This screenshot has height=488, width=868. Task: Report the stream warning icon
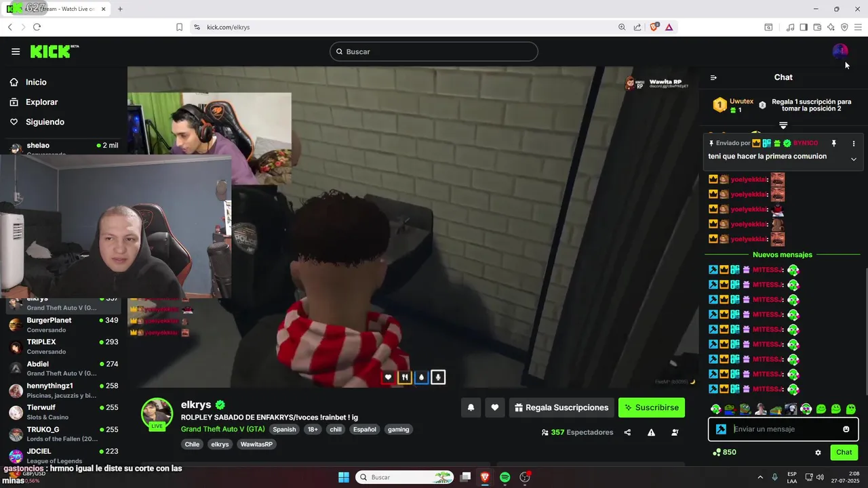point(651,432)
